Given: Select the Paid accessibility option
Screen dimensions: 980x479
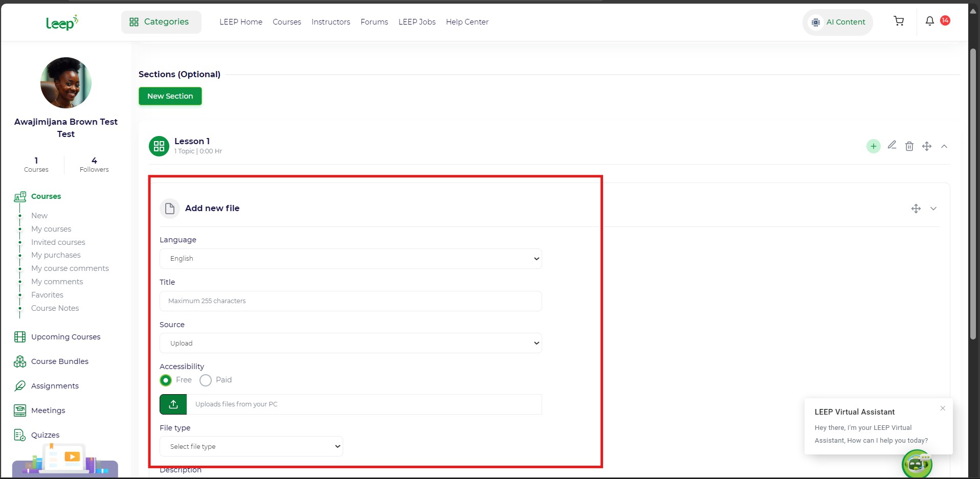Looking at the screenshot, I should pos(206,380).
